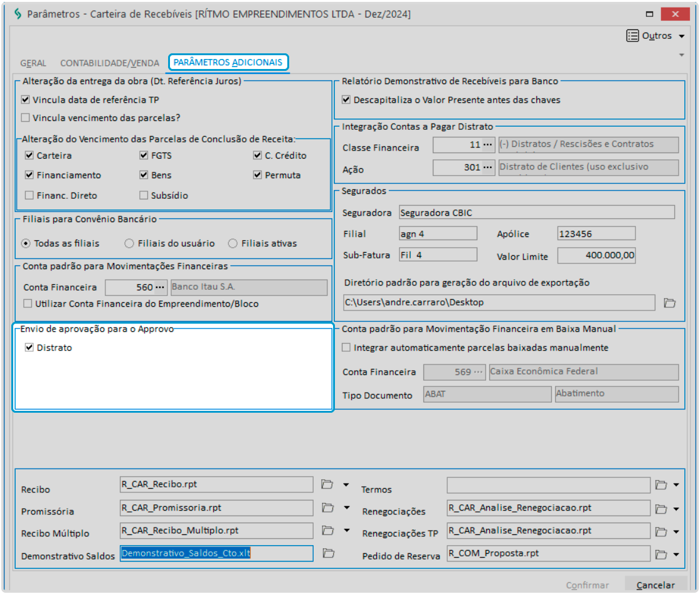This screenshot has height=594, width=700.
Task: Select Filiais do usuário radio option
Action: pos(129,243)
